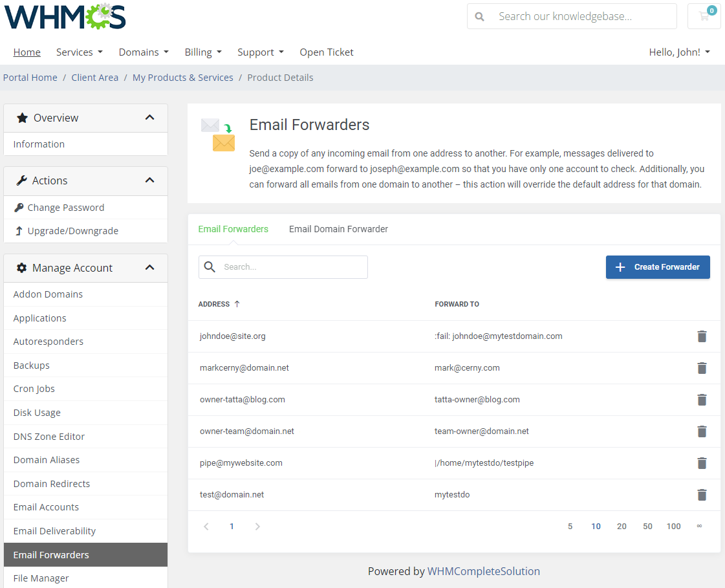Open Domain Redirects in the sidebar
This screenshot has width=725, height=588.
(85, 484)
